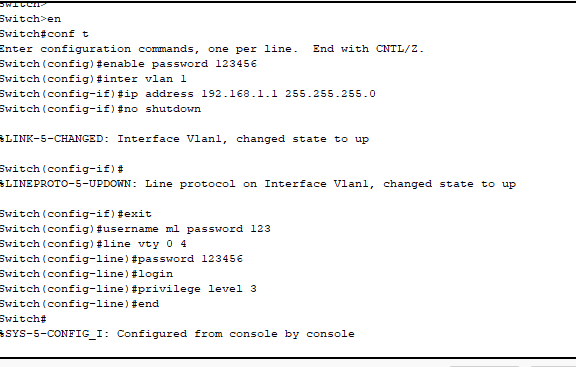
Task: Select the "enable password 123456" command line
Action: tap(128, 64)
